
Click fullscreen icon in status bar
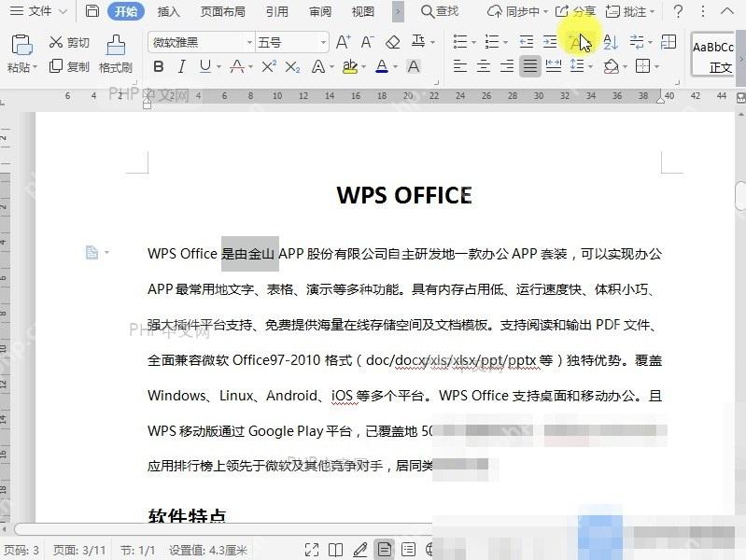[312, 550]
